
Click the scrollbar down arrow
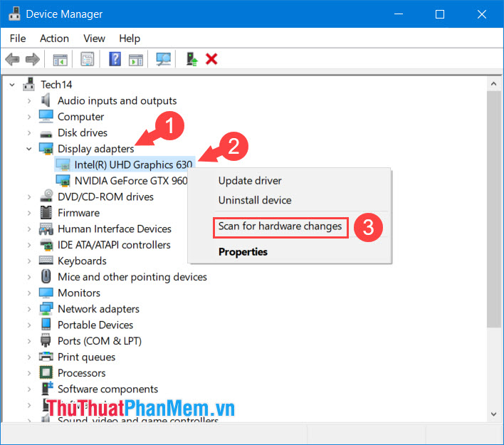494,414
